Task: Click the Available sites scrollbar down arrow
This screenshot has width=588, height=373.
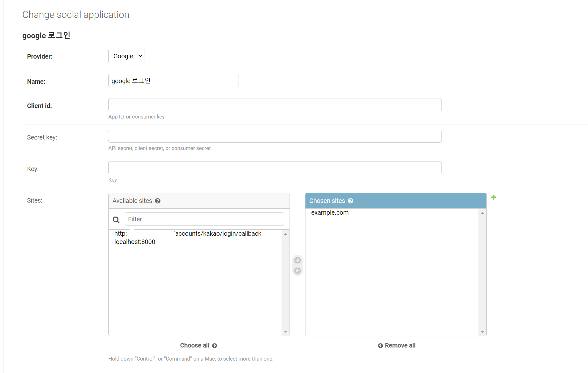Action: click(x=286, y=332)
